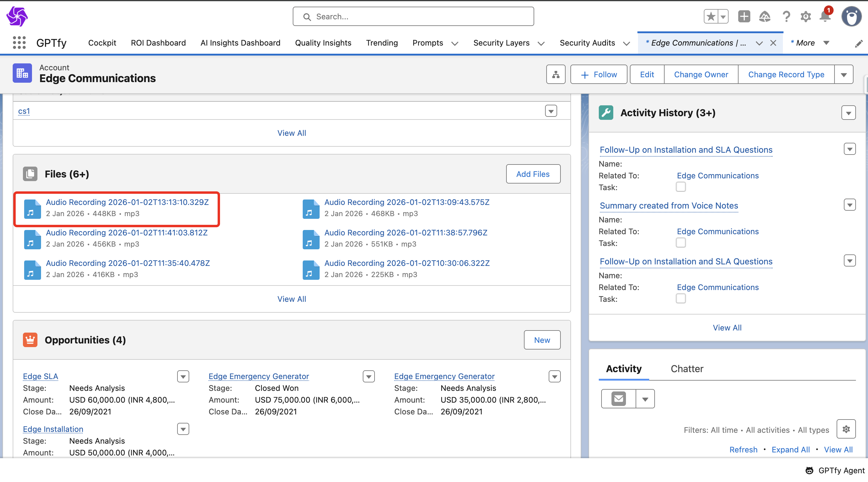The width and height of the screenshot is (868, 482).
Task: Switch to the Chatter tab
Action: [x=687, y=369]
